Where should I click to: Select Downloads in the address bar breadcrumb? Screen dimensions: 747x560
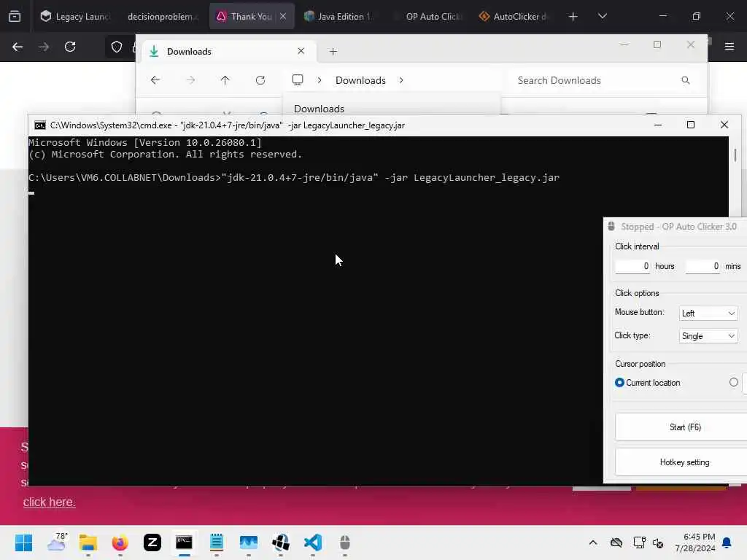tap(360, 80)
